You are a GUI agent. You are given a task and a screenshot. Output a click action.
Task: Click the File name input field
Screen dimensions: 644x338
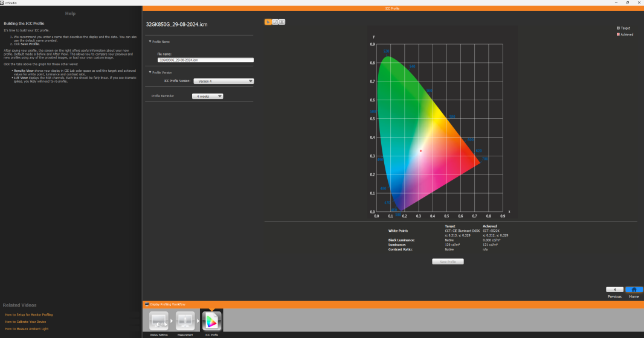tap(205, 60)
